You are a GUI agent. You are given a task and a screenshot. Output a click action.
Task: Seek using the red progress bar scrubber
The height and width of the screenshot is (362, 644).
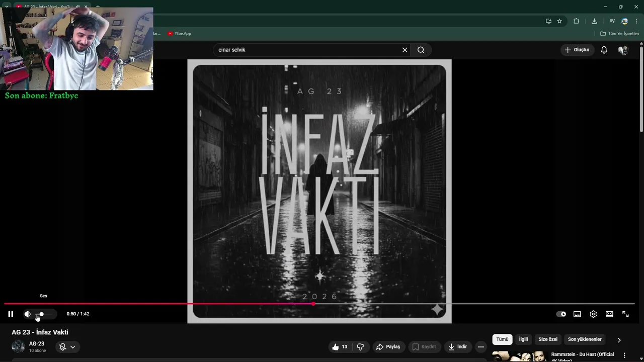pyautogui.click(x=313, y=304)
